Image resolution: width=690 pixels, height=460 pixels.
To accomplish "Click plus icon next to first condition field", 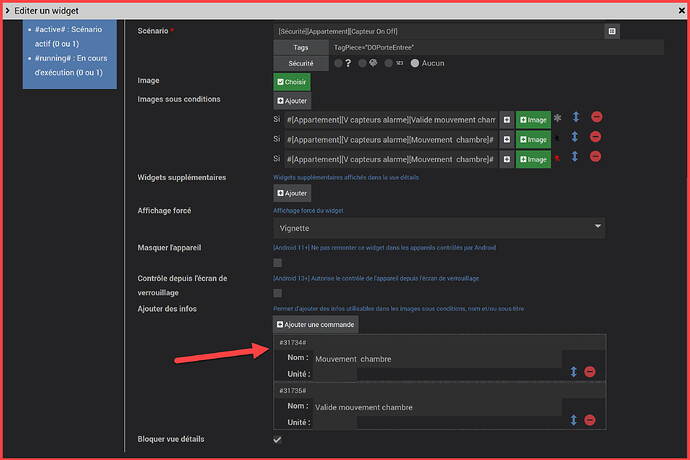I will [x=507, y=119].
